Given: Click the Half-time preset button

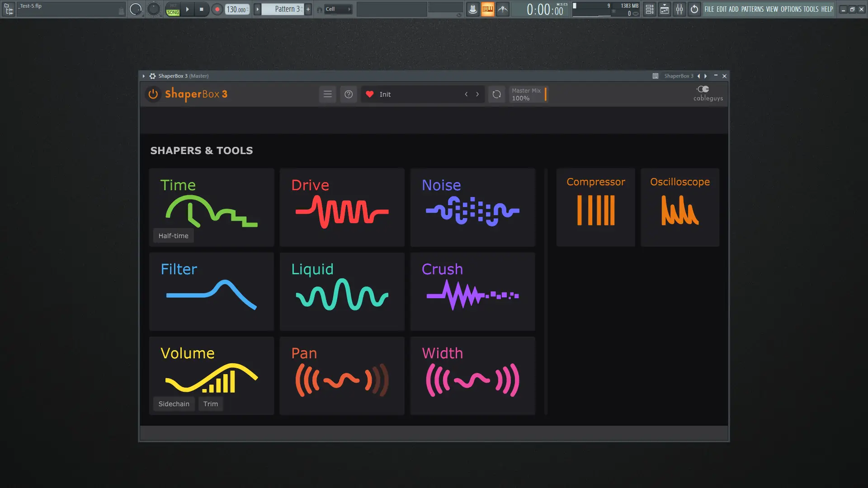Looking at the screenshot, I should click(173, 235).
